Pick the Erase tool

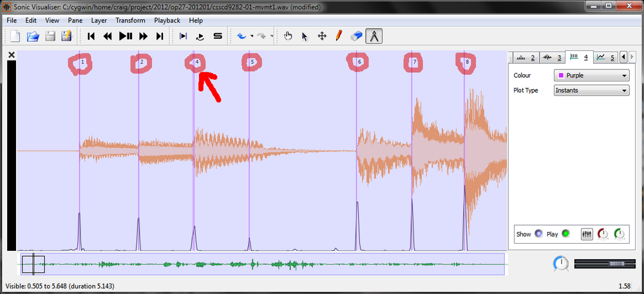[x=355, y=36]
